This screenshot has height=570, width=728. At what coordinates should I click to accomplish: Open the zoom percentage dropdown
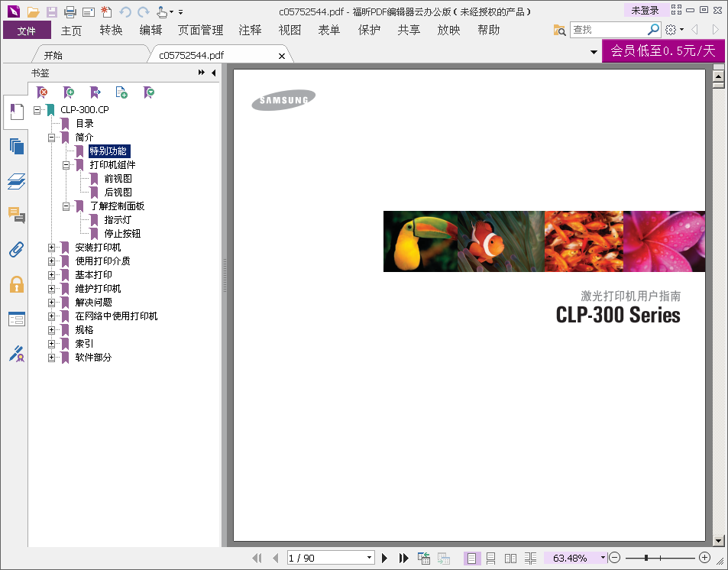click(603, 558)
